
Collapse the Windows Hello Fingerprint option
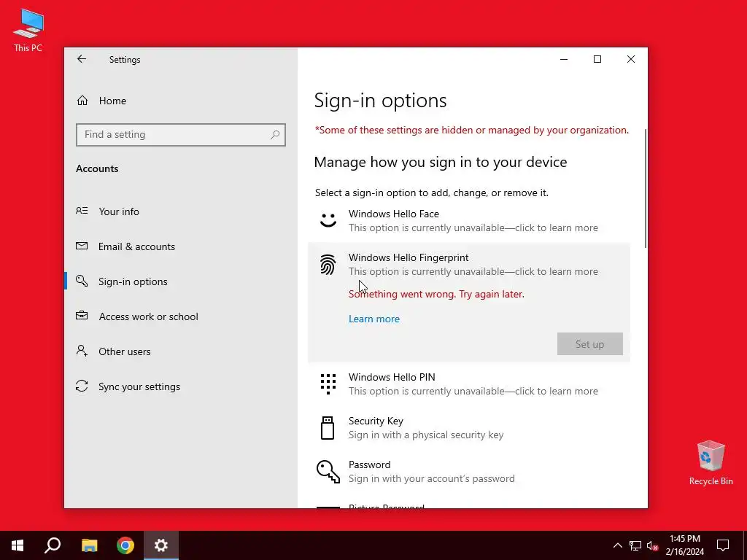pyautogui.click(x=469, y=264)
